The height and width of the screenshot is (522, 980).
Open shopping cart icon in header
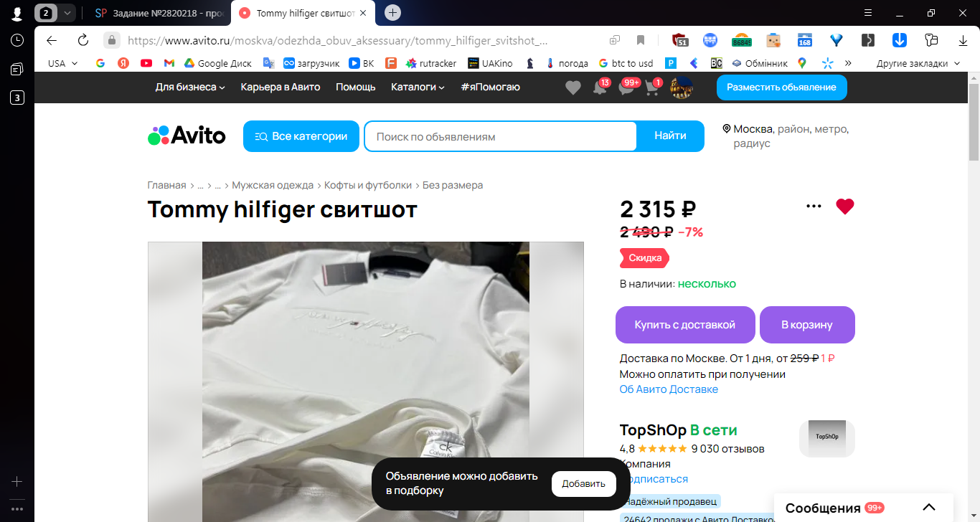[x=652, y=87]
